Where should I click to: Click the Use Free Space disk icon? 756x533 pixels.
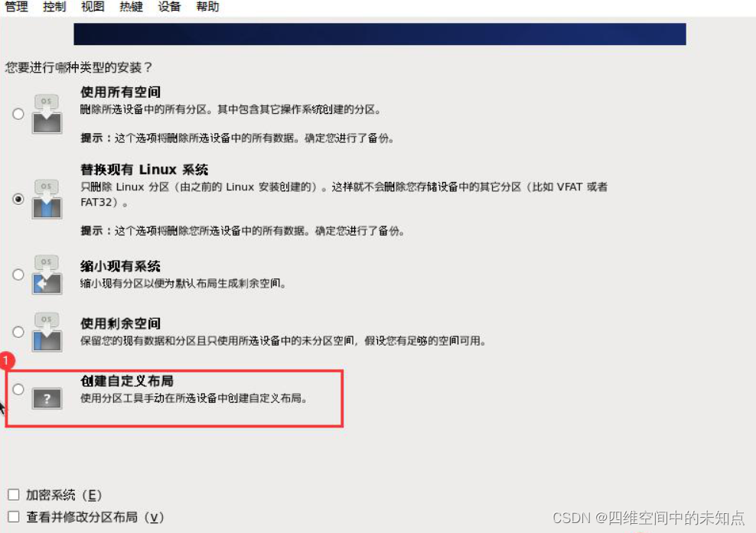(x=47, y=332)
